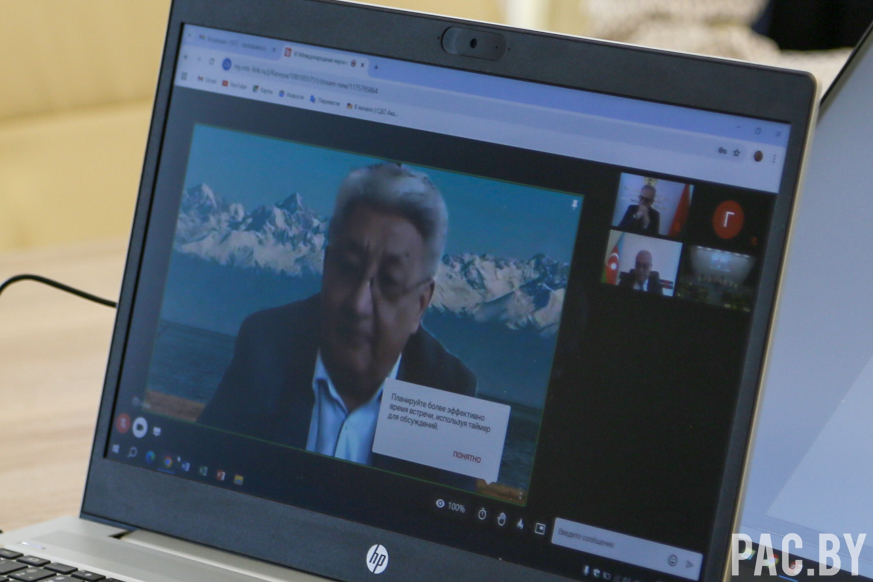Screen dimensions: 873x582
Task: Open Microsoft Edge from the taskbar
Action: tap(150, 457)
